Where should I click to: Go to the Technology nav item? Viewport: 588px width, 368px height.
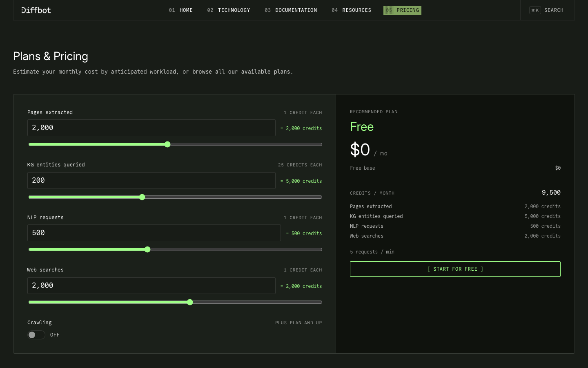[x=229, y=10]
